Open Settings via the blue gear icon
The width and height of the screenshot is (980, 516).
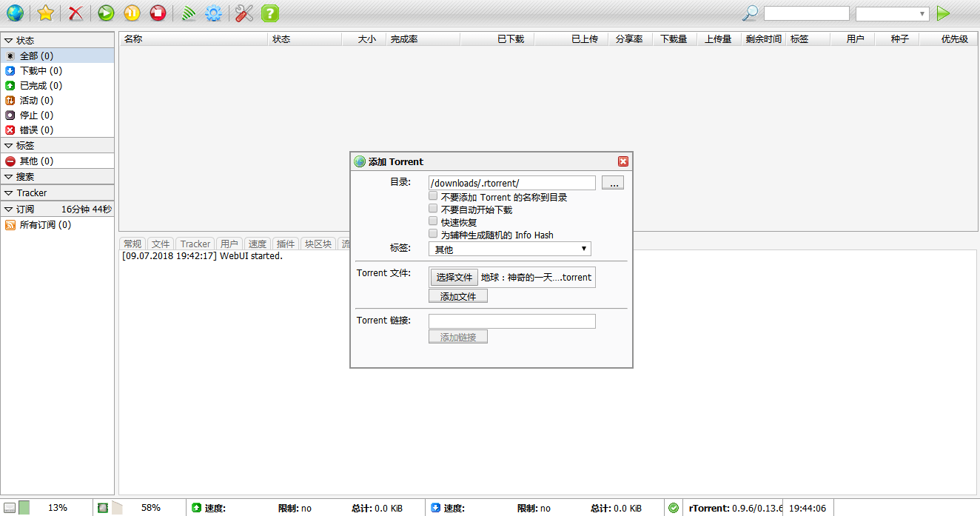214,13
